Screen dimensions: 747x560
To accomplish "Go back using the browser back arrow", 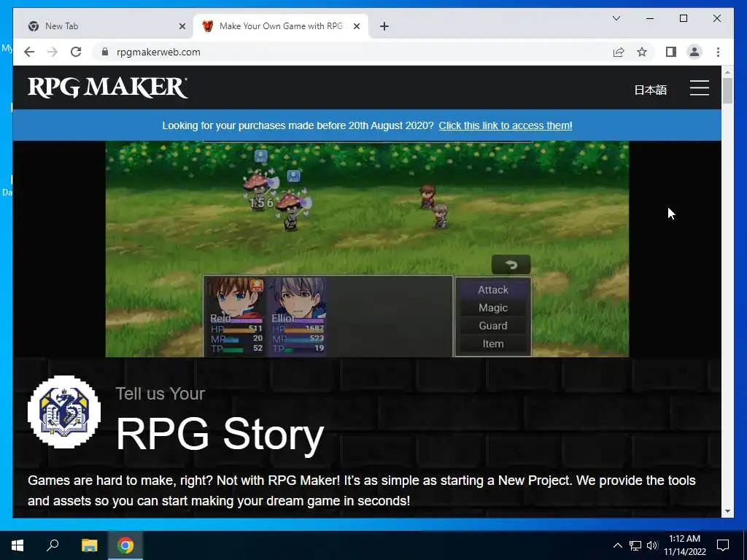I will 29,52.
